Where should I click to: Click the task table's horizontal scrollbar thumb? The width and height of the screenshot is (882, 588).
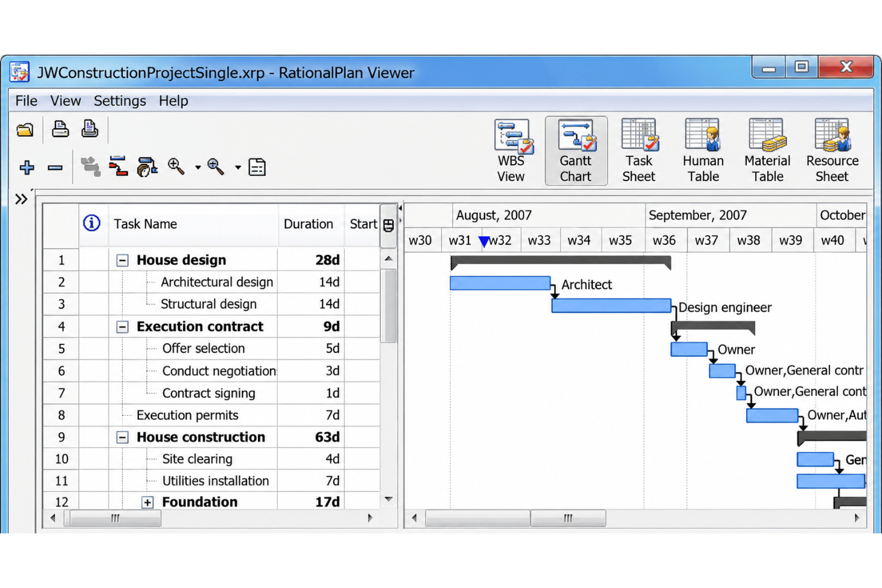click(x=116, y=518)
